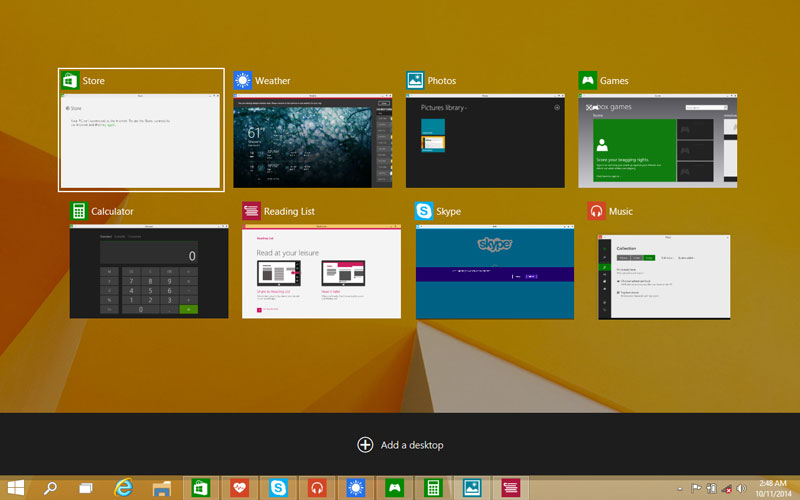Switch to the Xbox Games window preview

tap(658, 140)
